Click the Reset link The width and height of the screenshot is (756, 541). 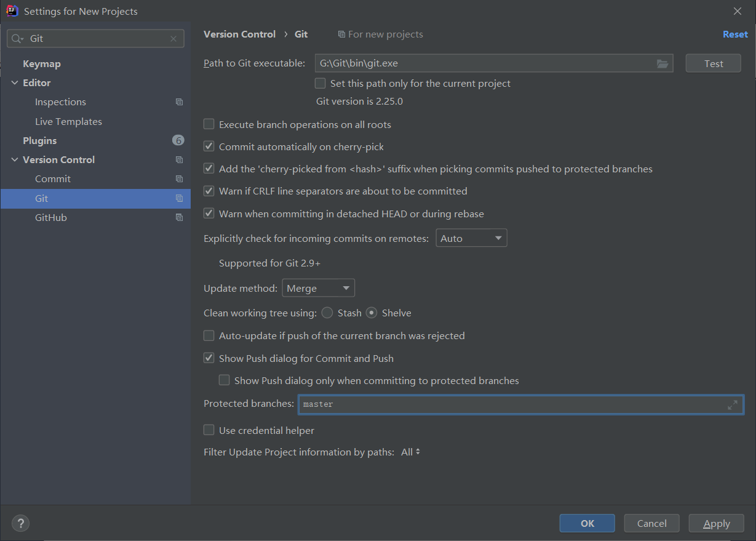coord(735,34)
